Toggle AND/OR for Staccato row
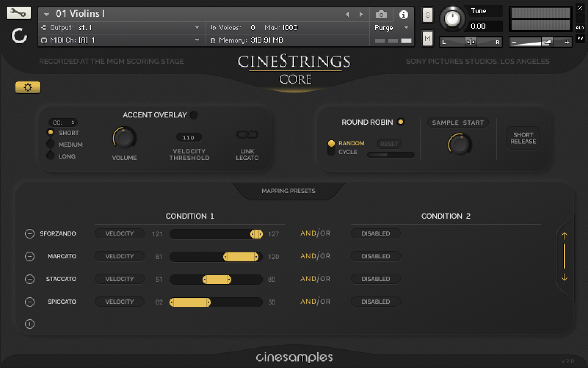Screen dimensions: 588x368 tap(315, 279)
